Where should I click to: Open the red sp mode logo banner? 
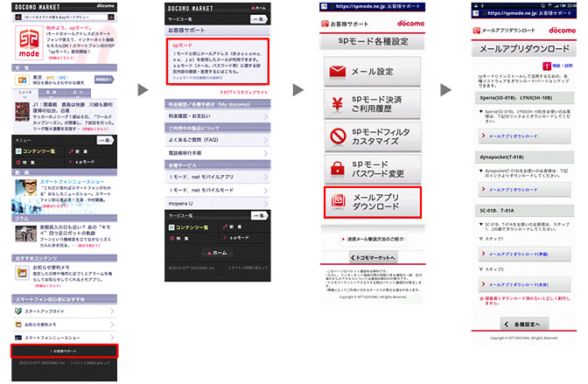[29, 43]
